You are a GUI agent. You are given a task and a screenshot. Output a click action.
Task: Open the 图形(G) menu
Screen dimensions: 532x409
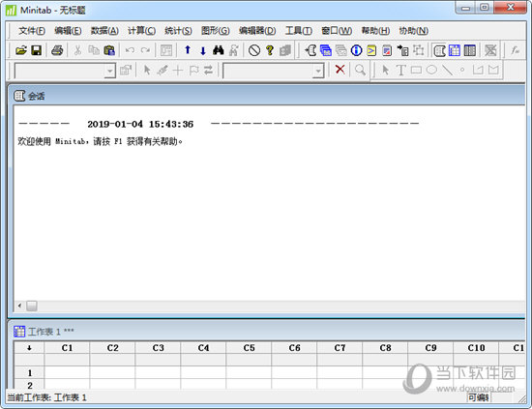(x=215, y=31)
